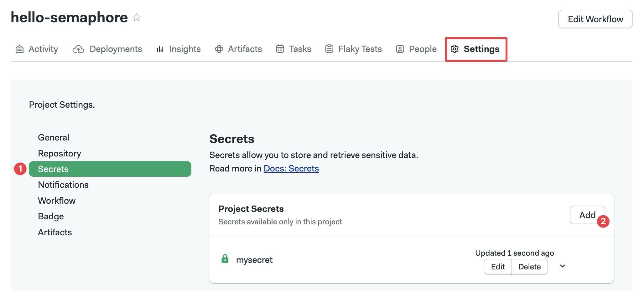This screenshot has height=291, width=644.
Task: Click the green lock icon beside mysecret
Action: click(x=225, y=259)
